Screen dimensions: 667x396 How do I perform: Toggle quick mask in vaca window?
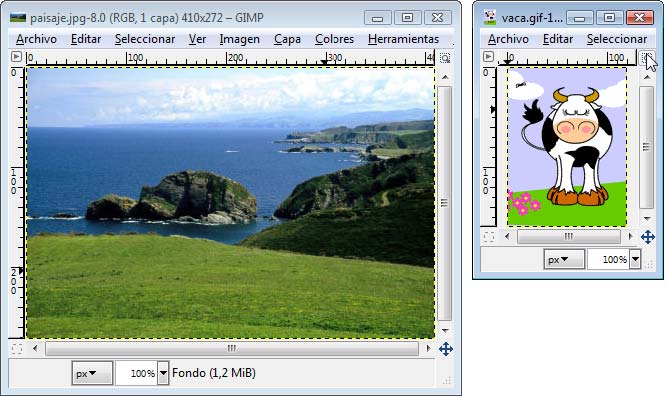(488, 237)
